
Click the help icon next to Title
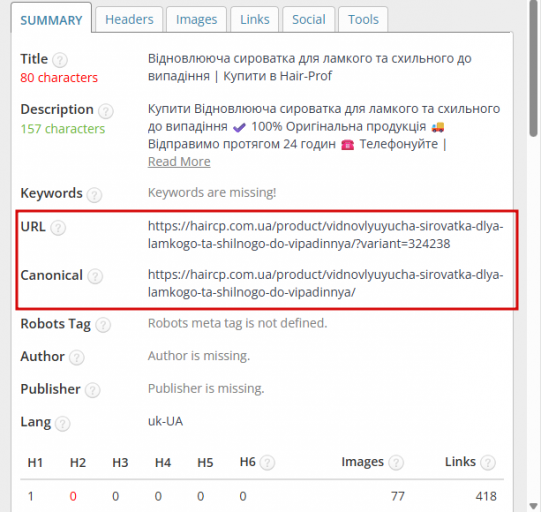click(x=60, y=60)
